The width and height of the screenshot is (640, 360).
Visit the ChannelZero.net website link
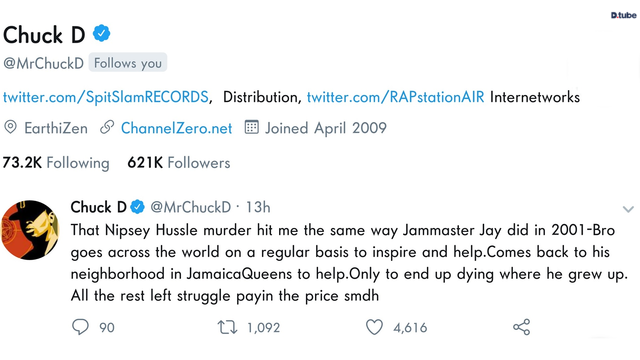pos(176,128)
